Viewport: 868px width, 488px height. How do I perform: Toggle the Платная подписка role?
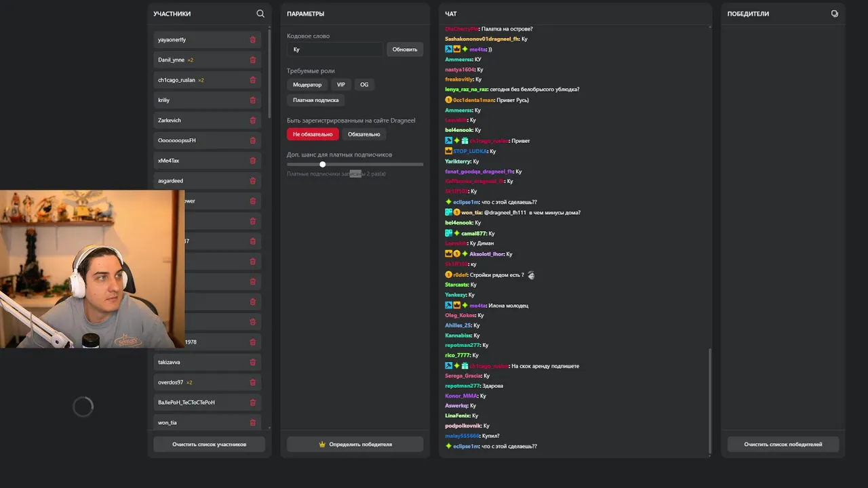[x=315, y=100]
